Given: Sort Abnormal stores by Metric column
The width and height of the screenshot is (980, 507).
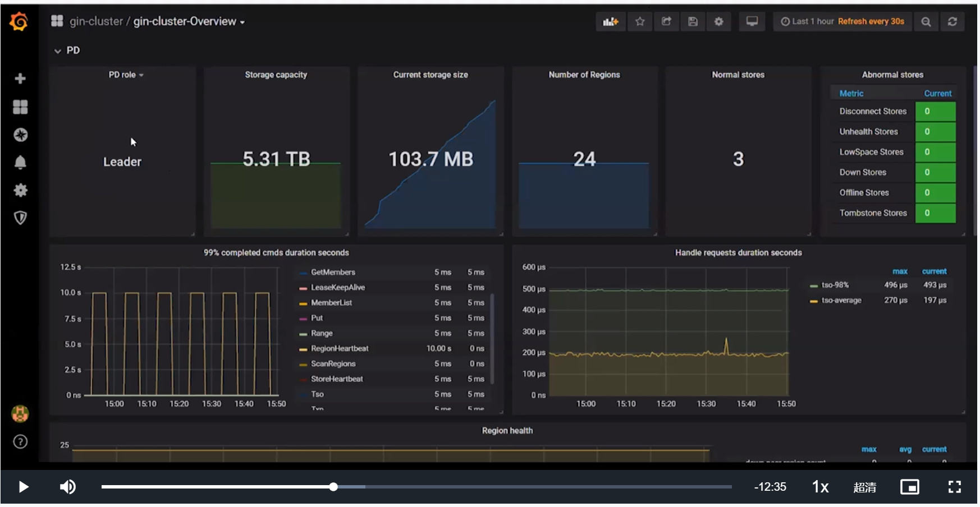Looking at the screenshot, I should point(851,94).
